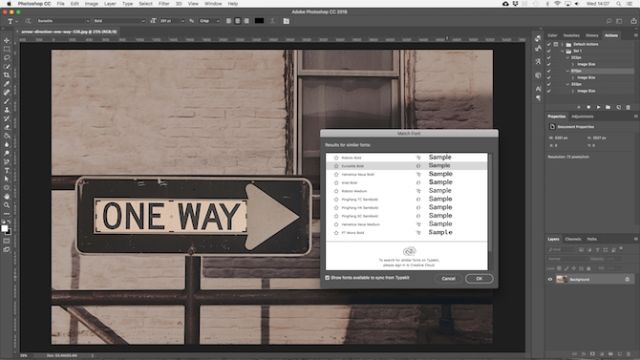Viewport: 640px width, 360px height.
Task: Hide the Background layer with eye icon
Action: tap(550, 280)
